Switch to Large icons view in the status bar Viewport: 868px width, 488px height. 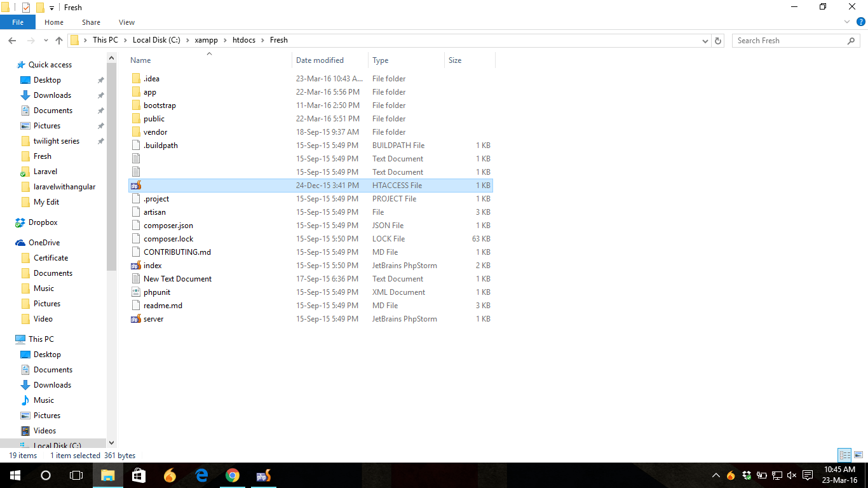click(858, 455)
